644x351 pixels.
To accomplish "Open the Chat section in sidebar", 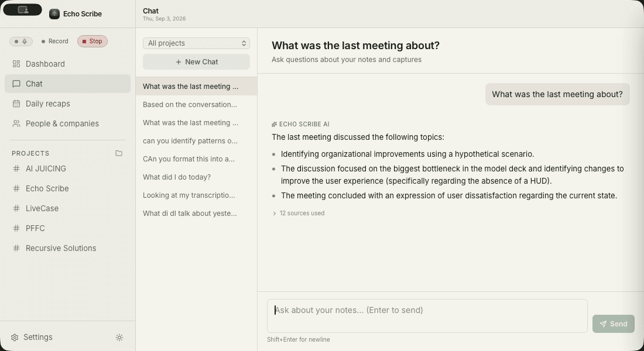I will pyautogui.click(x=67, y=84).
